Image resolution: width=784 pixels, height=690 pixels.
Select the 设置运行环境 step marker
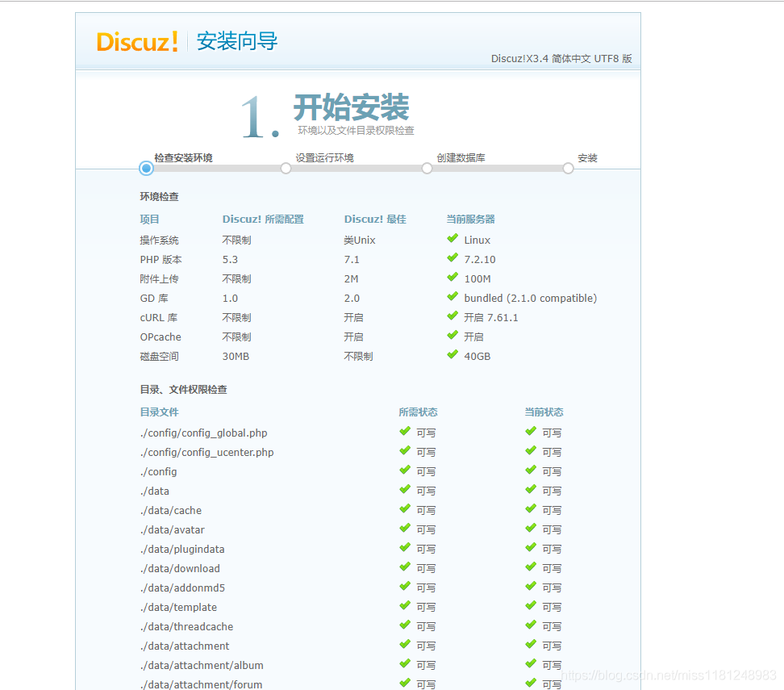286,168
